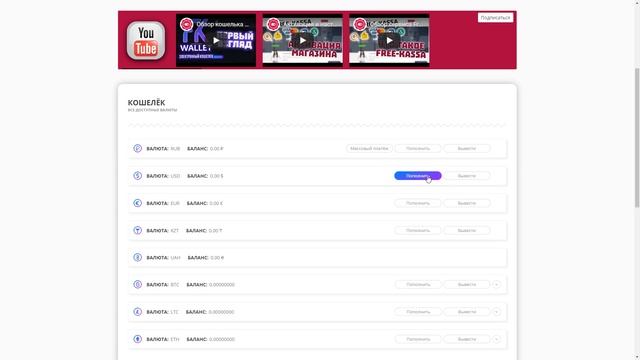Screen dimensions: 640x360
Task: Expand the LTC row round arrow button
Action: click(496, 312)
